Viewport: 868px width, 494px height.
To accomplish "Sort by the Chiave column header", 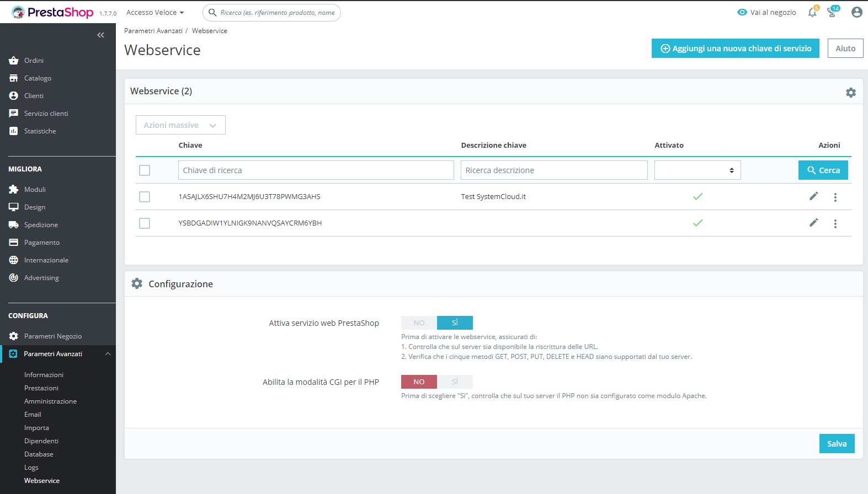I will (190, 146).
